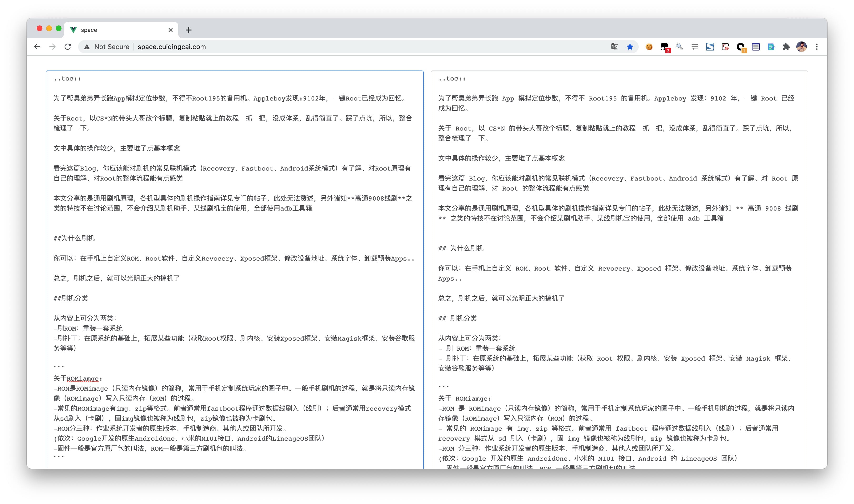Screen dimensions: 854x504
Task: Toggle the blue bookmark star
Action: coord(630,47)
